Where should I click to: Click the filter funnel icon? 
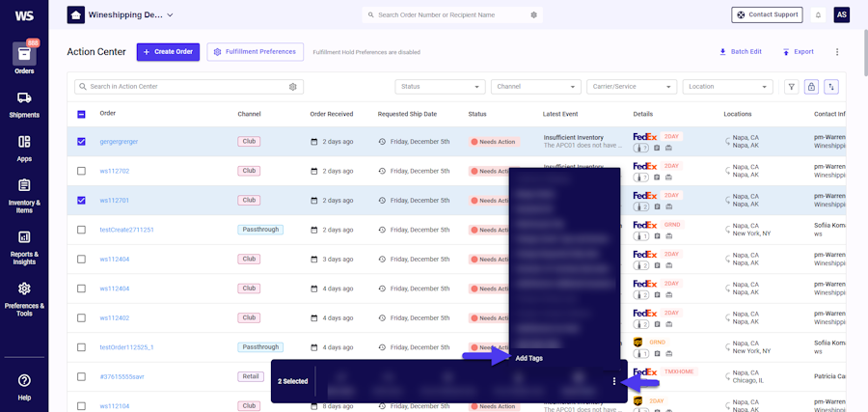(792, 87)
